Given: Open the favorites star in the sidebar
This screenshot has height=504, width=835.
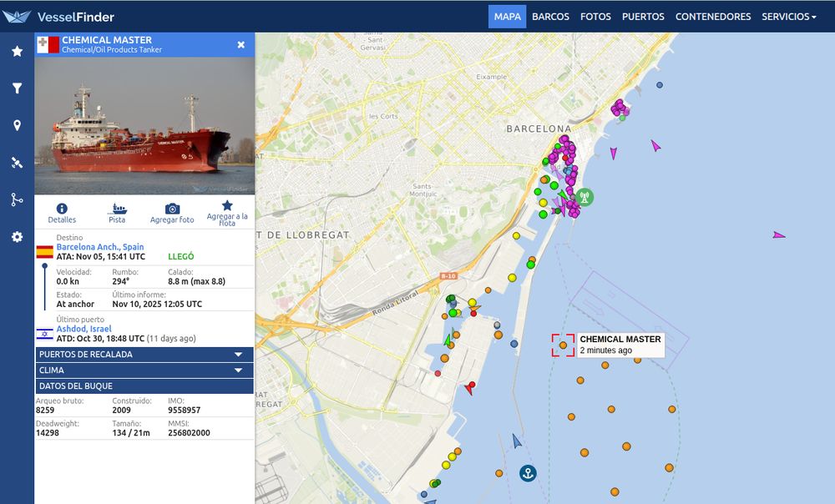Looking at the screenshot, I should click(17, 51).
